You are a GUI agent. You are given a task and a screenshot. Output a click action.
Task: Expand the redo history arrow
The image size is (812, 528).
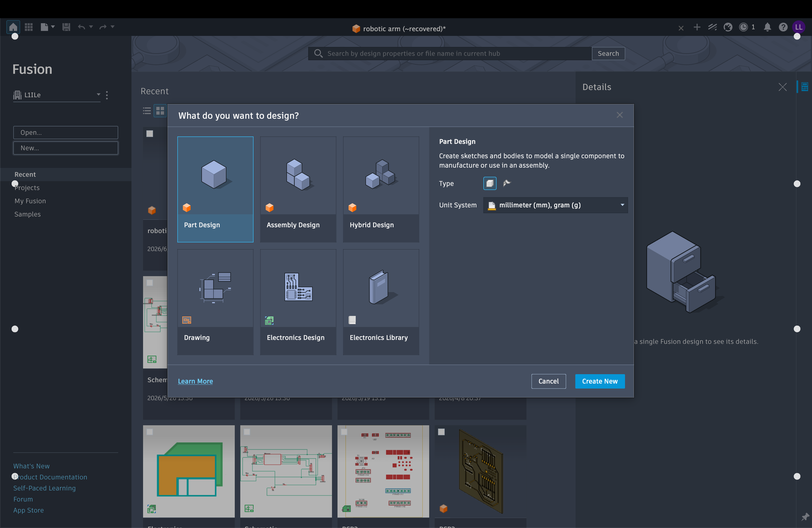(x=112, y=27)
